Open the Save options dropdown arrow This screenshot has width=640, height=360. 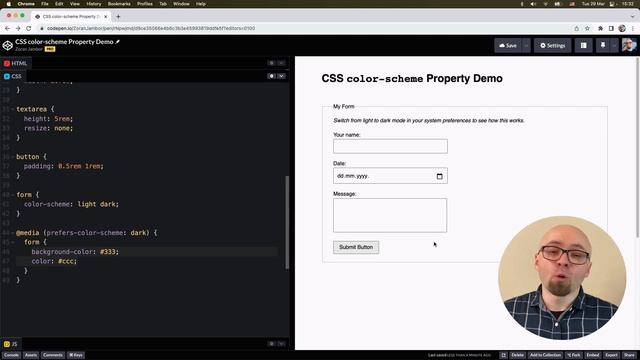(526, 45)
